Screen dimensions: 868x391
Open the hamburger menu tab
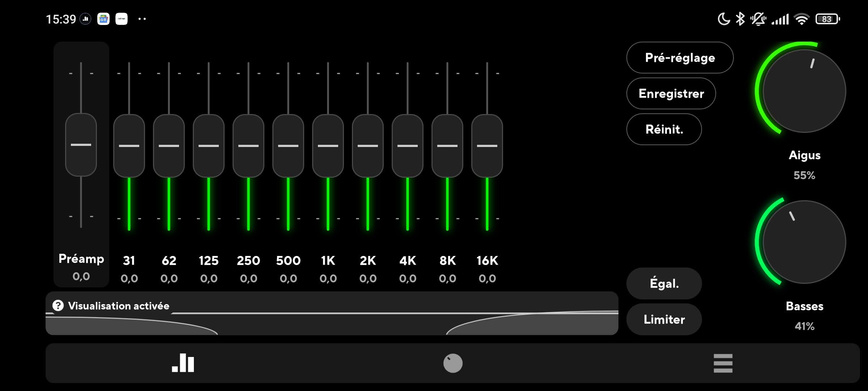pos(723,363)
